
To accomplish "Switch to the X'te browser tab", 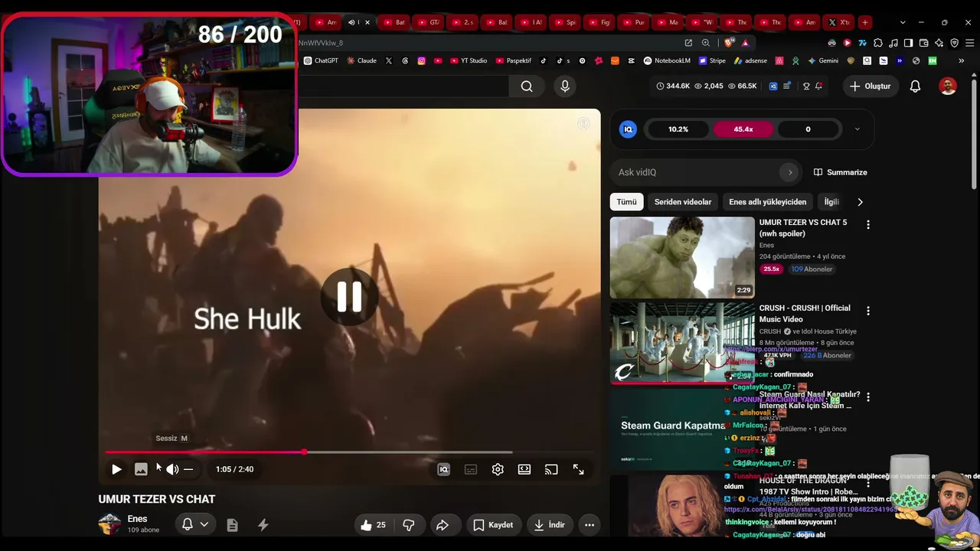I will tap(839, 22).
